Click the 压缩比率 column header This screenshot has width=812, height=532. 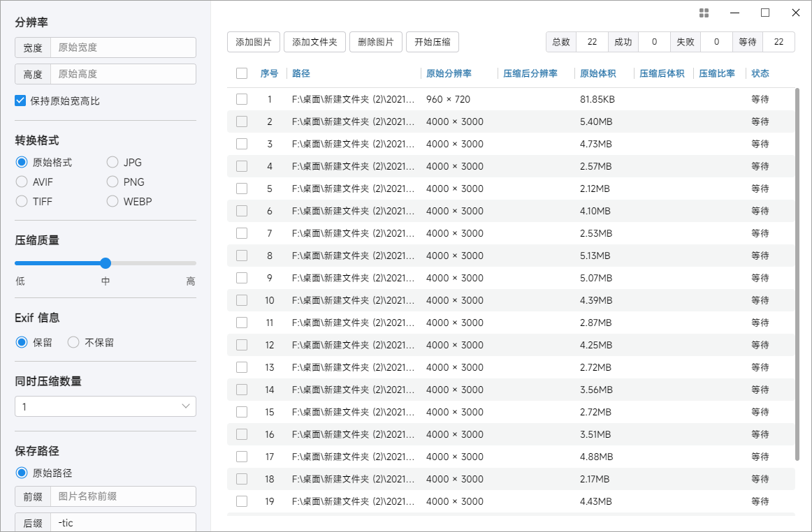(717, 73)
